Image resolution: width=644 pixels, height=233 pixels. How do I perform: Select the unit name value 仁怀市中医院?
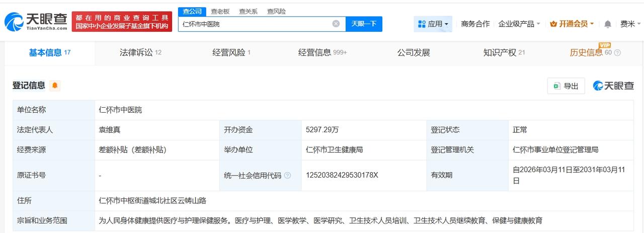(x=120, y=110)
